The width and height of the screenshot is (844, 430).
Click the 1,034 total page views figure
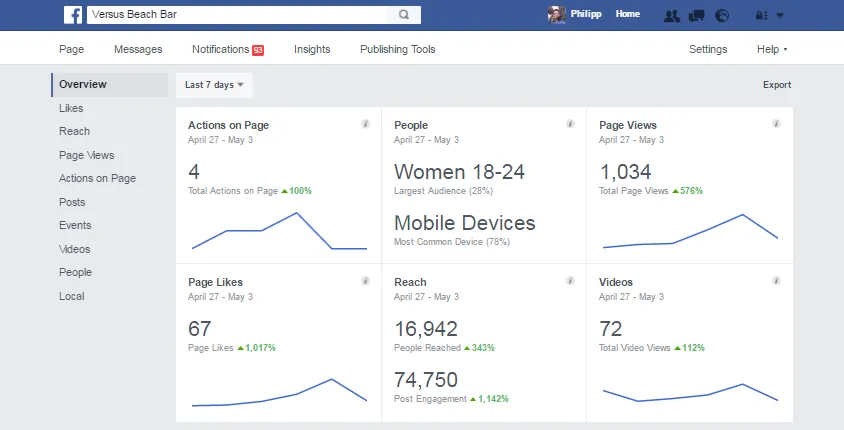coord(625,172)
